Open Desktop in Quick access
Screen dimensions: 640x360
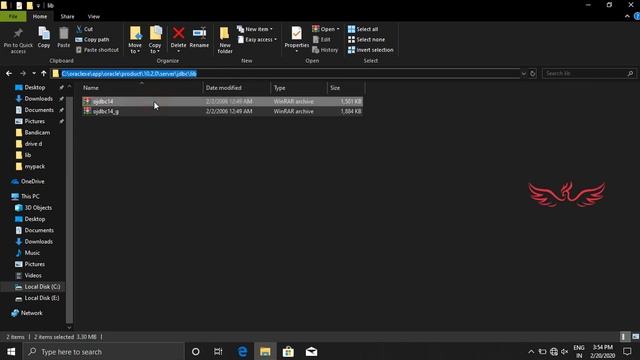[35, 87]
